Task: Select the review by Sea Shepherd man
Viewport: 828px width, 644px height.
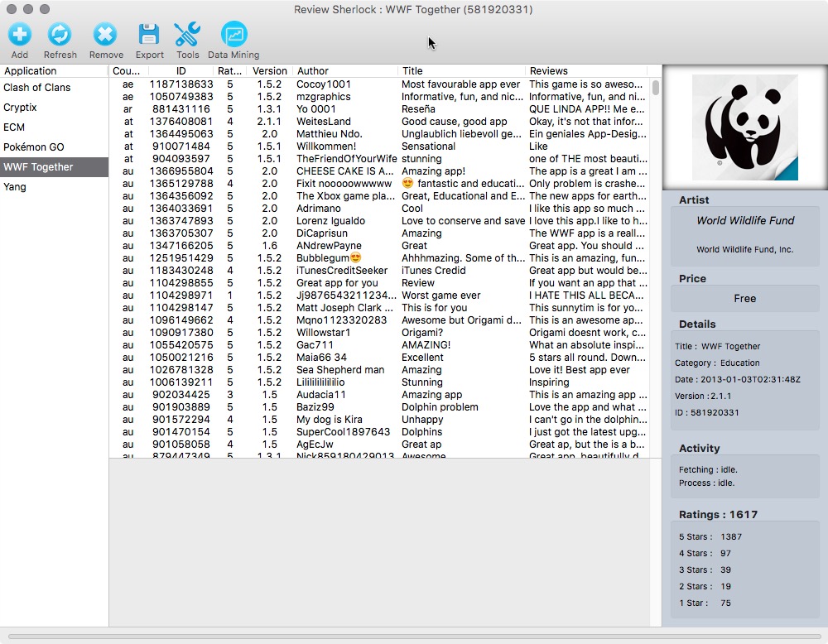Action: [379, 369]
